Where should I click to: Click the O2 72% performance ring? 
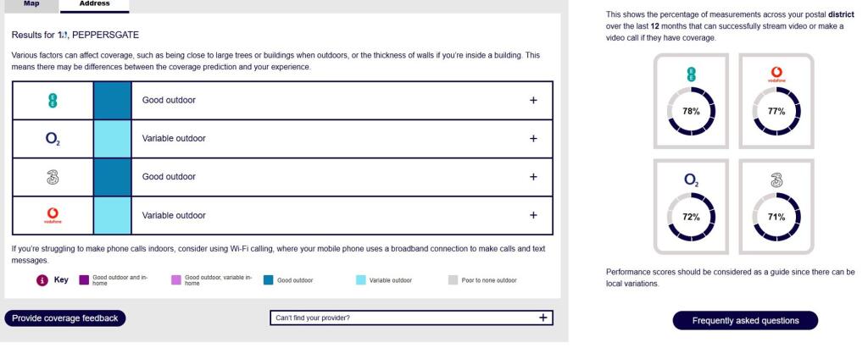[x=691, y=218]
